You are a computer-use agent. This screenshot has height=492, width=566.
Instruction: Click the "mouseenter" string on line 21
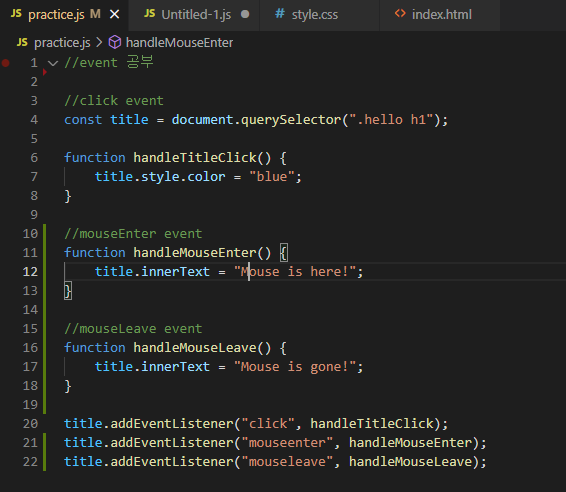tap(287, 443)
